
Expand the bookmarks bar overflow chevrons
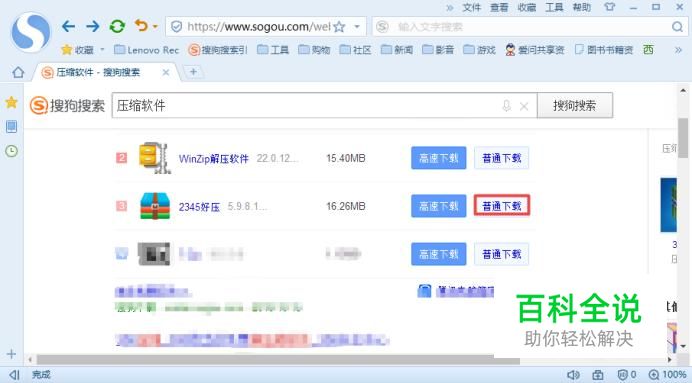pyautogui.click(x=678, y=50)
